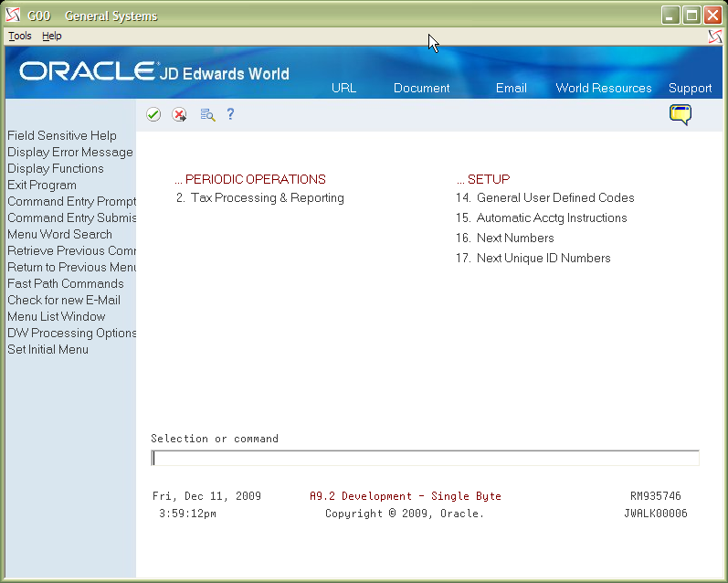Select 2. Tax Processing & Reporting
728x583 pixels.
(x=260, y=198)
